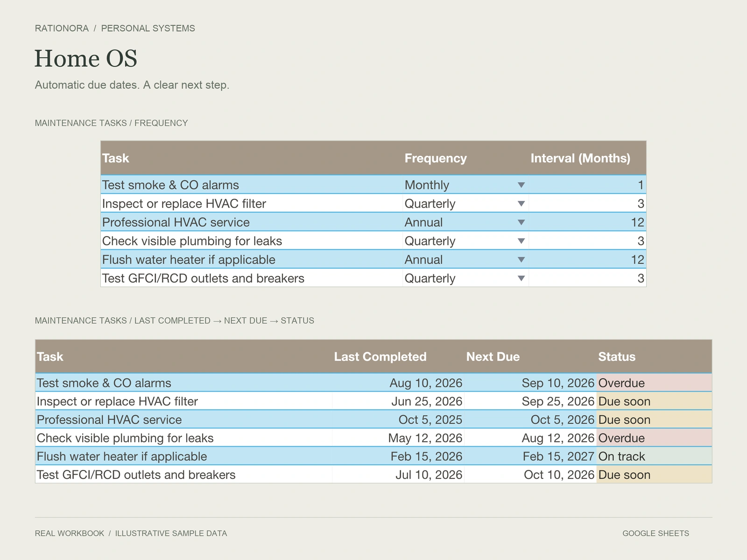Click the 'RATIONORA / PERSONAL SYSTEMS' breadcrumb
This screenshot has height=560, width=747.
pos(115,28)
